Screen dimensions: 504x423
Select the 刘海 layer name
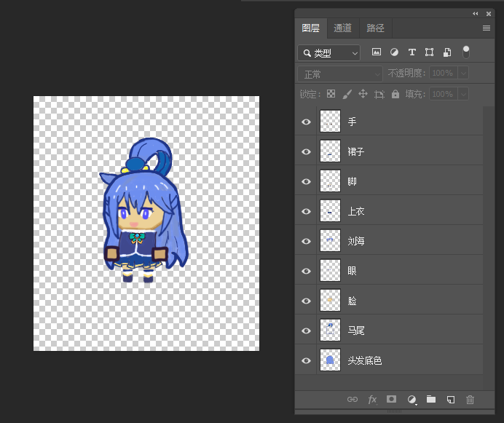click(356, 241)
